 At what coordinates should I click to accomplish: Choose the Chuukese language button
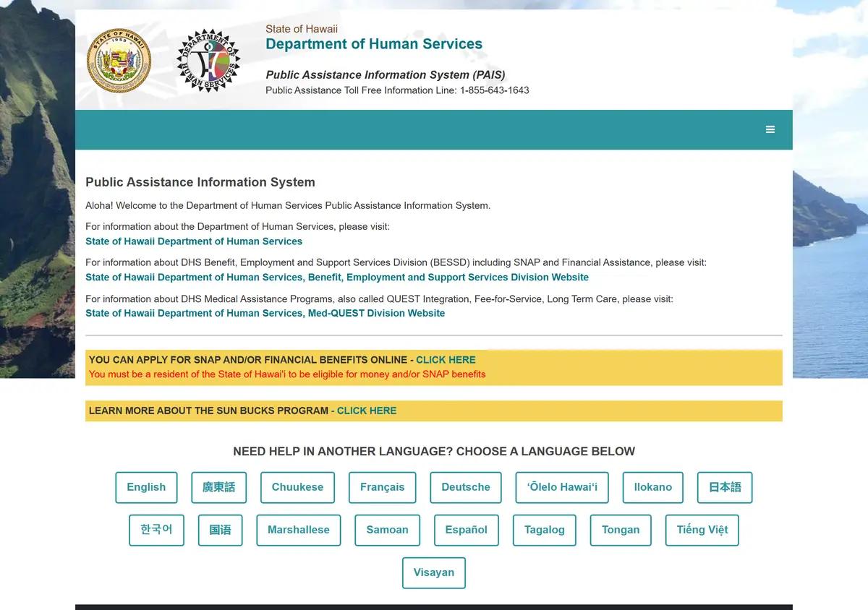click(x=297, y=487)
